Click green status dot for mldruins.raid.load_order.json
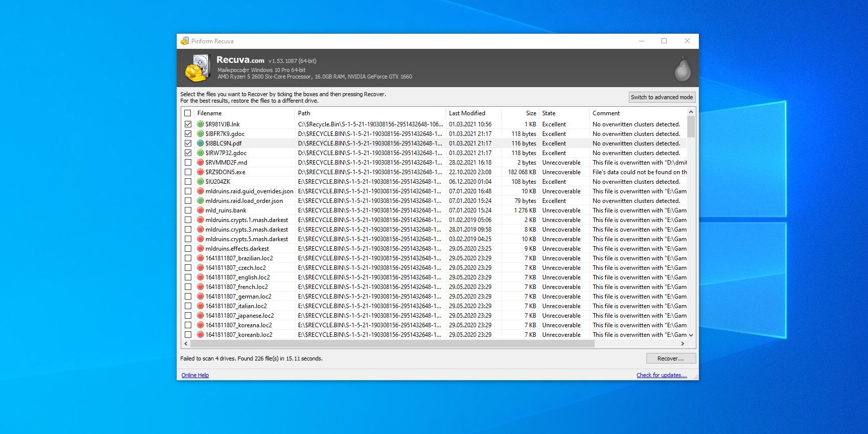The height and width of the screenshot is (434, 868). pyautogui.click(x=200, y=200)
